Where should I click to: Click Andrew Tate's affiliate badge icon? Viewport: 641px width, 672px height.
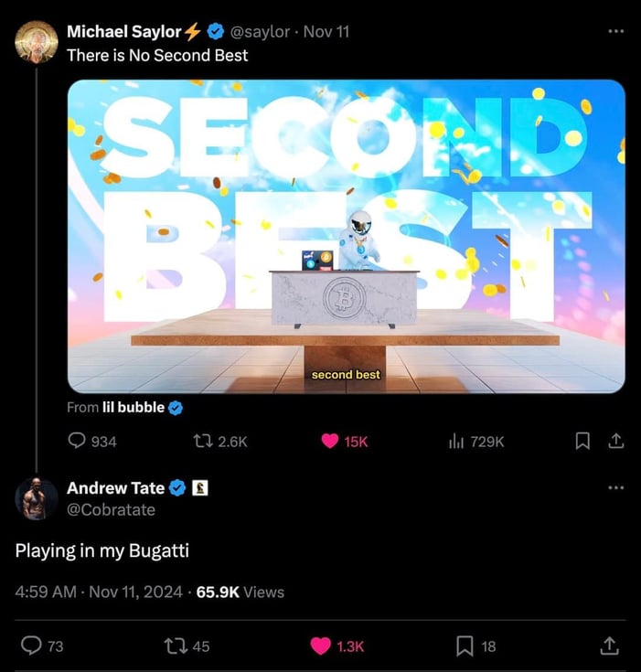pos(200,487)
